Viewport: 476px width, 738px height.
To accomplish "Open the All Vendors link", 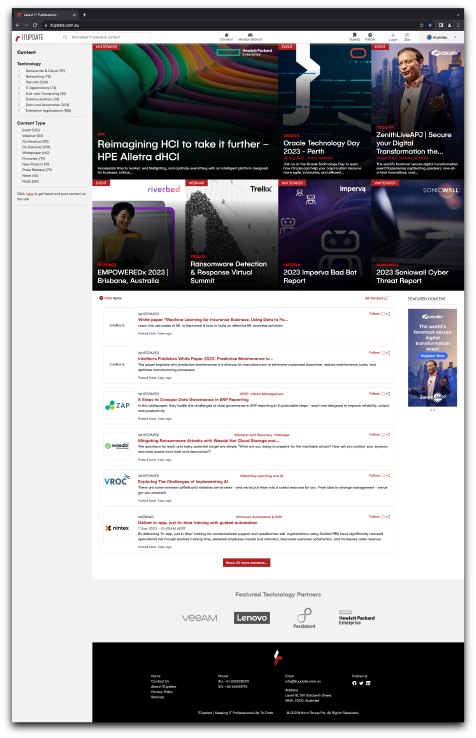I will point(376,298).
